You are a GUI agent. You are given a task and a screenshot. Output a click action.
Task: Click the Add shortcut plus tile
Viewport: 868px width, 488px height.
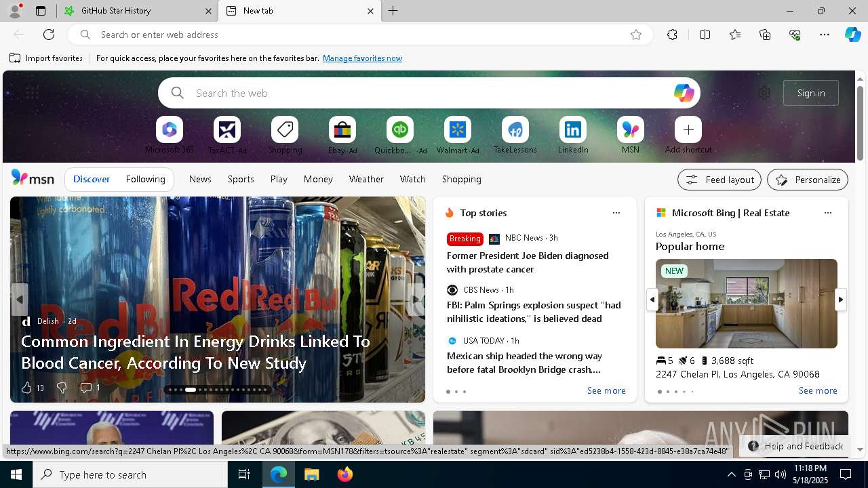pos(688,129)
